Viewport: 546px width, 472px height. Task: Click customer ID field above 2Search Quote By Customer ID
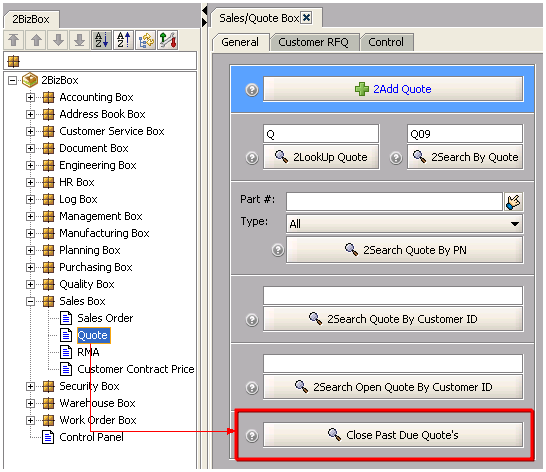coord(393,296)
